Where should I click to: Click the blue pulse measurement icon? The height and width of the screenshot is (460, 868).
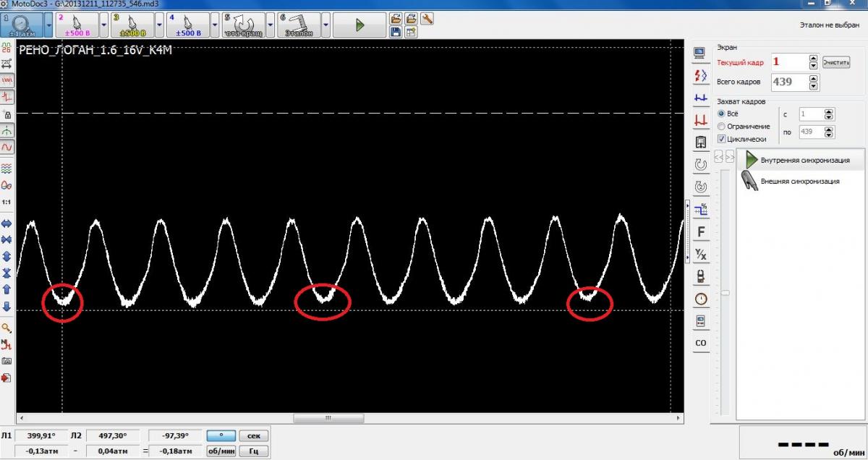(699, 98)
